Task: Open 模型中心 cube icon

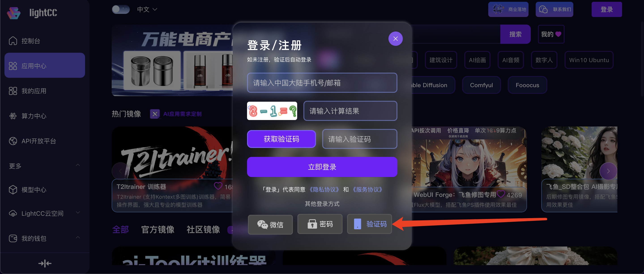Action: (x=13, y=190)
